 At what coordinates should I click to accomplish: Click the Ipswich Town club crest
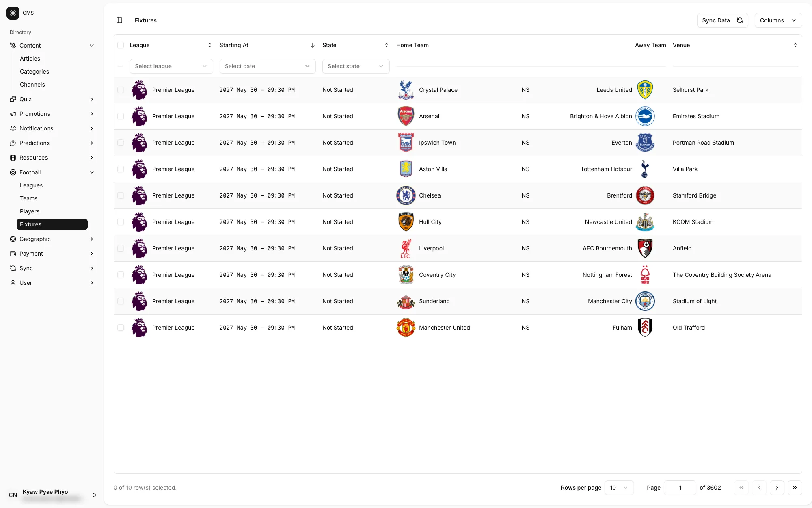(x=406, y=143)
